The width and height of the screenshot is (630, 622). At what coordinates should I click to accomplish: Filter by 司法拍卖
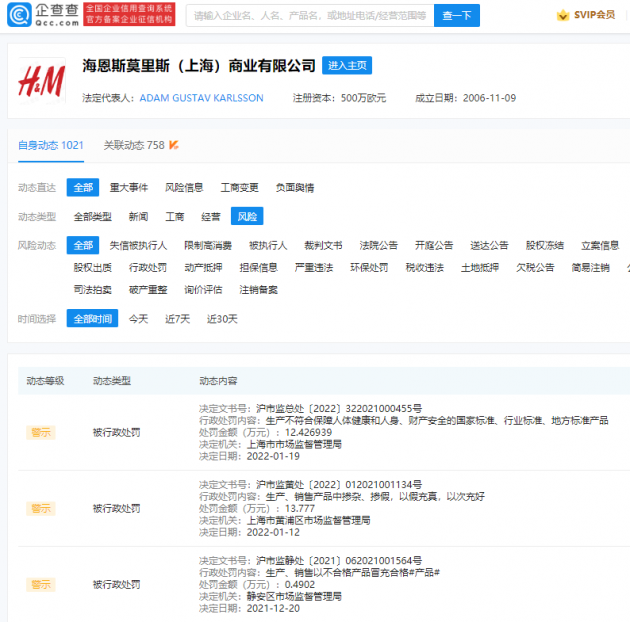pyautogui.click(x=93, y=290)
